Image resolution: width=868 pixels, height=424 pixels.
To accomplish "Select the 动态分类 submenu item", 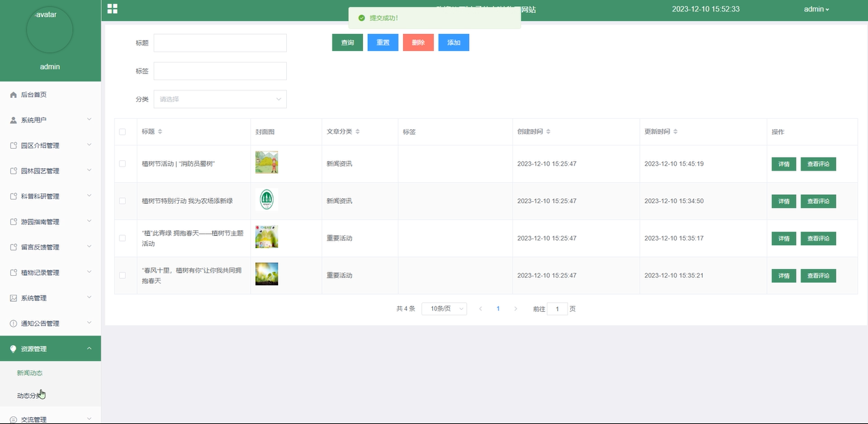I will (x=50, y=395).
